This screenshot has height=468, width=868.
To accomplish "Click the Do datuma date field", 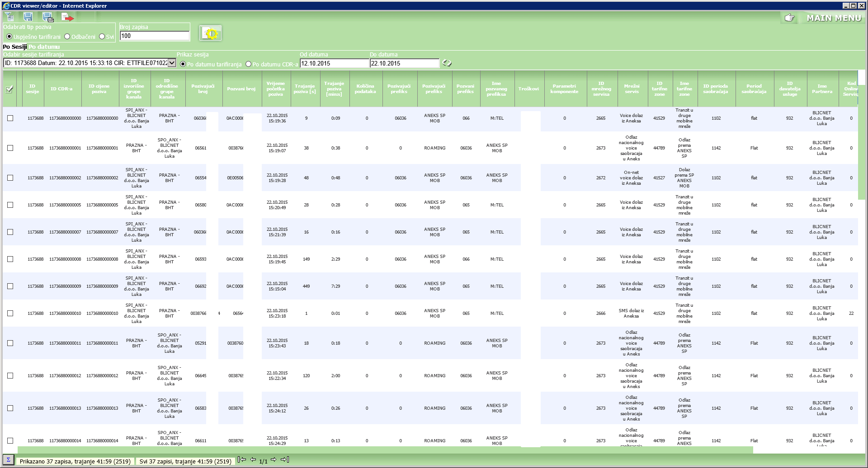I will tap(404, 64).
